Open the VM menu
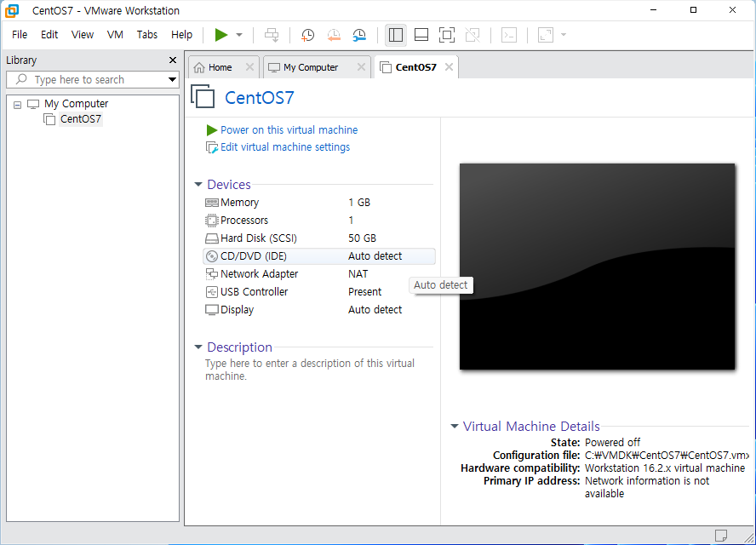 pos(115,35)
